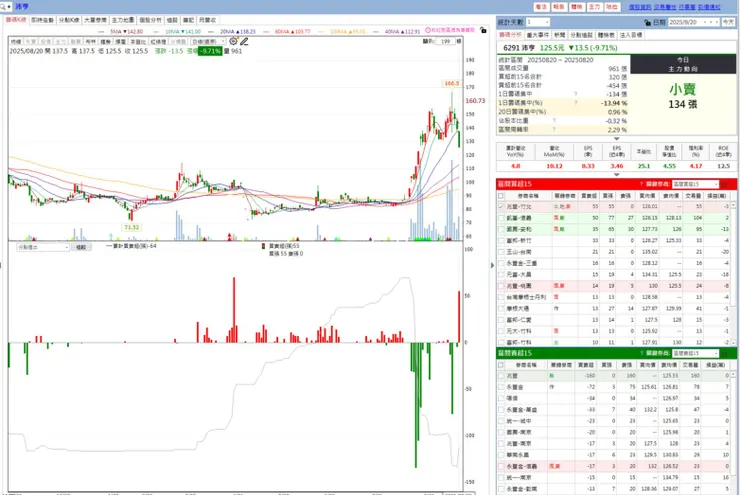The image size is (740, 495).
Task: Toggle the select-all checkbox in buy table header
Action: coord(501,195)
